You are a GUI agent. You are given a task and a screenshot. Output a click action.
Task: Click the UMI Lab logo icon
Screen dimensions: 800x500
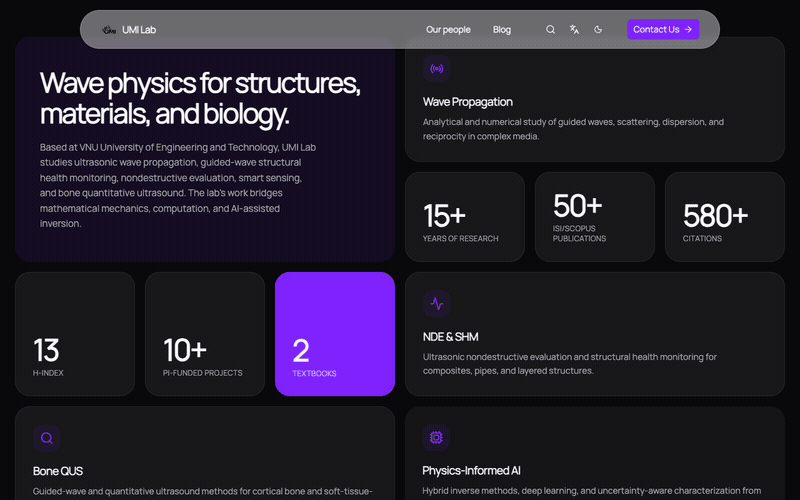coord(109,30)
